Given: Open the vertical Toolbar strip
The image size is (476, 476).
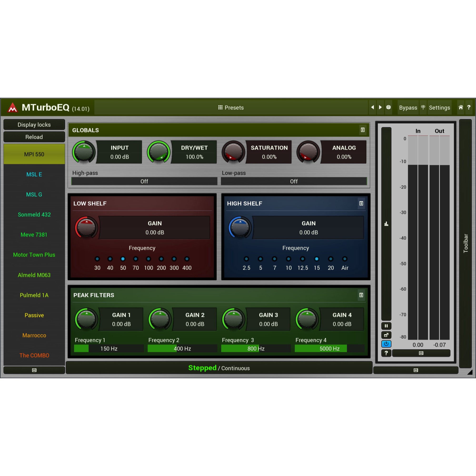Looking at the screenshot, I should tap(465, 243).
